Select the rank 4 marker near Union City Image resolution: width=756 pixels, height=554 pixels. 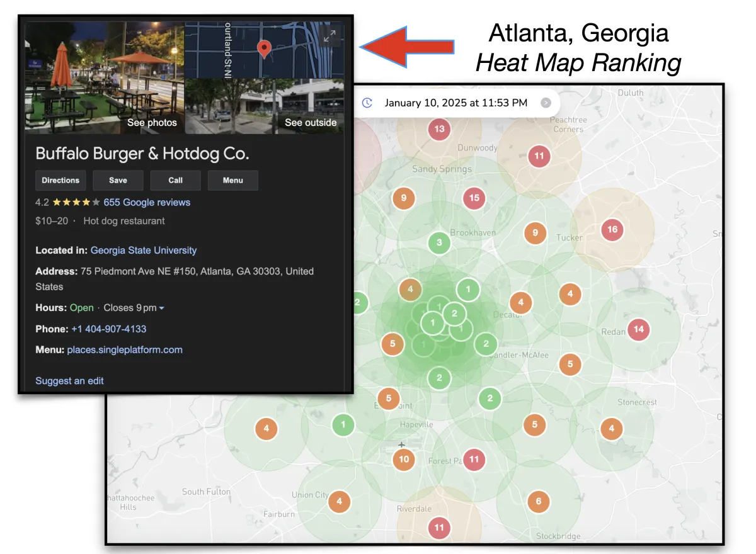click(340, 502)
